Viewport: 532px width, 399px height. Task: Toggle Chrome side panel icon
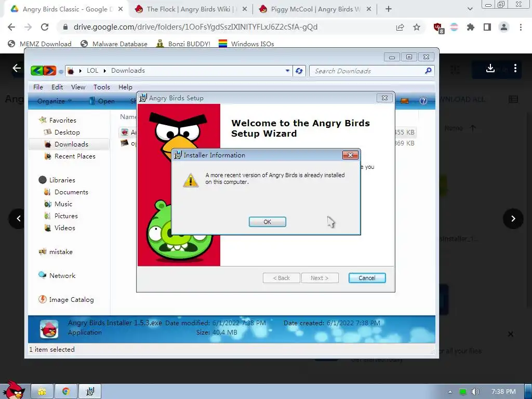[x=487, y=27]
